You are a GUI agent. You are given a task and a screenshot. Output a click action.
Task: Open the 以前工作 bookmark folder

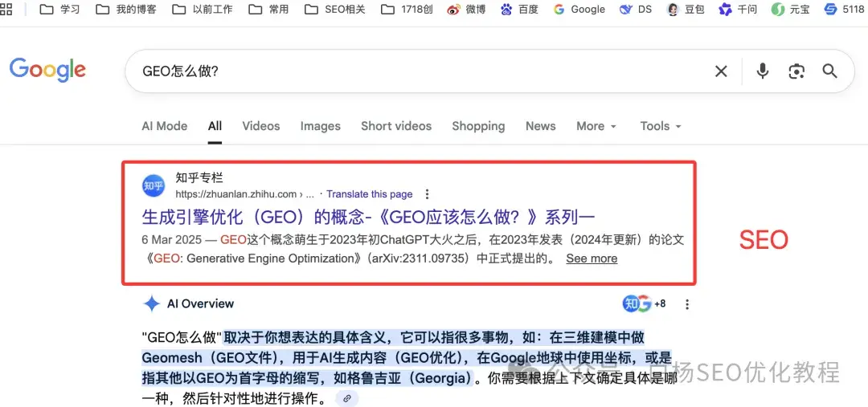point(203,10)
